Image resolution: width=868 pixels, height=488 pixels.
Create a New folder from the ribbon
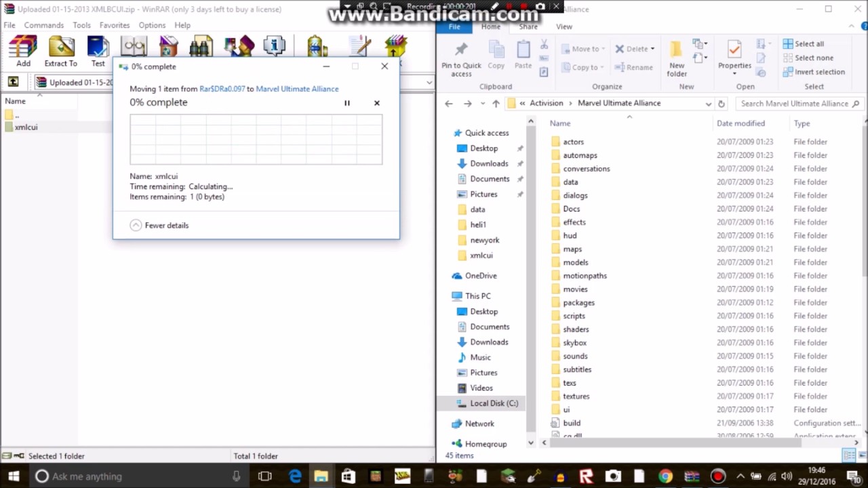(676, 59)
